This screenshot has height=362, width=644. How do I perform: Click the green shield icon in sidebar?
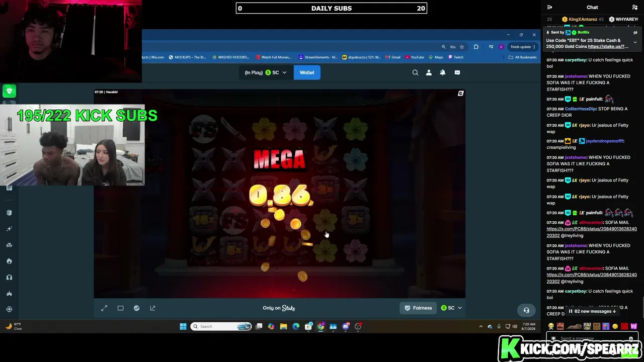tap(9, 91)
